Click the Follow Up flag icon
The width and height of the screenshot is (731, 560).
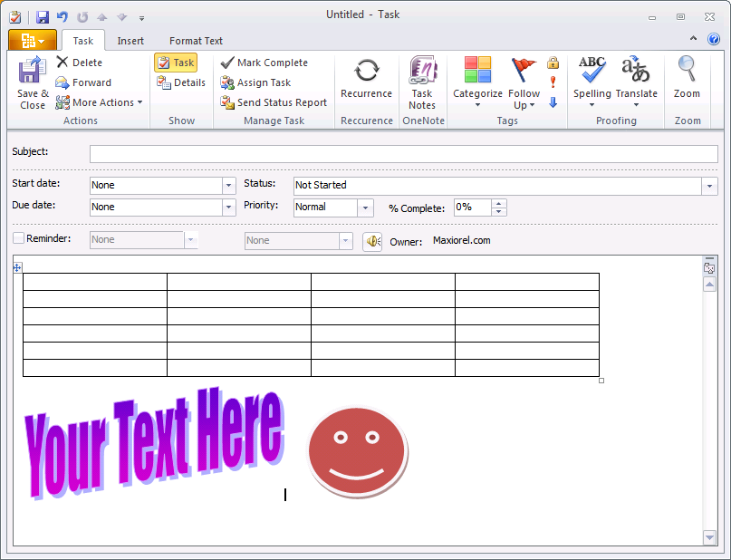[524, 71]
